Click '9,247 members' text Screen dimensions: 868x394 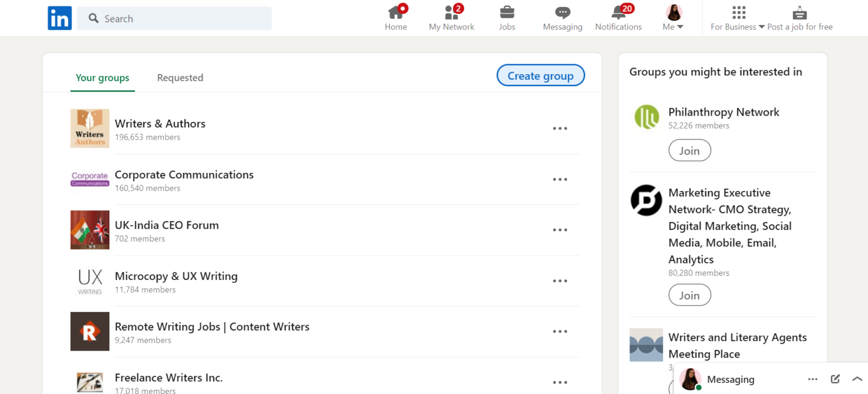[143, 340]
